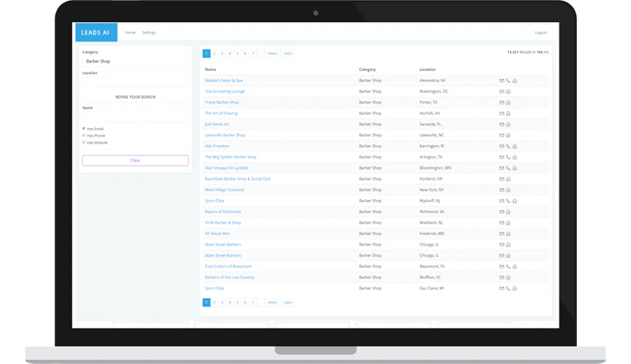Click the Location column header
Image resolution: width=631 pixels, height=364 pixels.
(428, 70)
